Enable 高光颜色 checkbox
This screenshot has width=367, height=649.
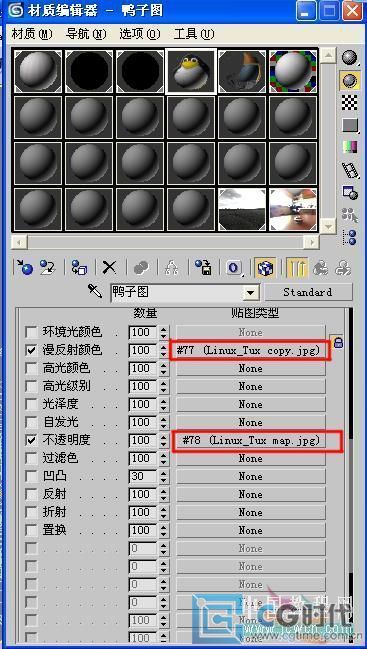point(31,368)
